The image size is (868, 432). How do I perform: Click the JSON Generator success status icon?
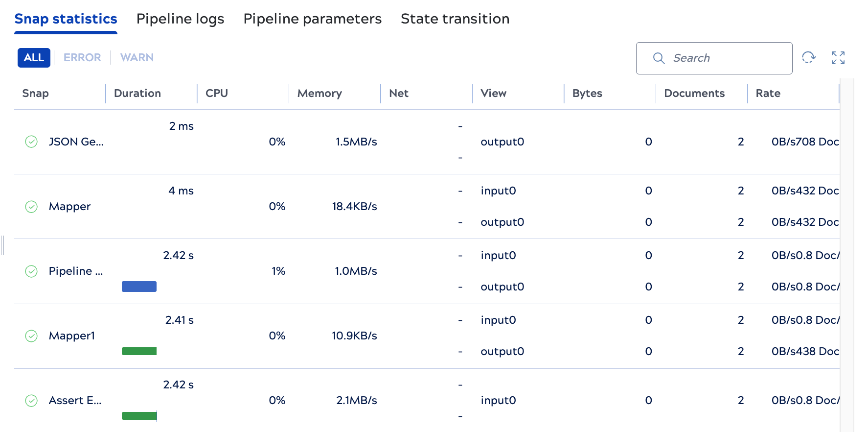31,142
